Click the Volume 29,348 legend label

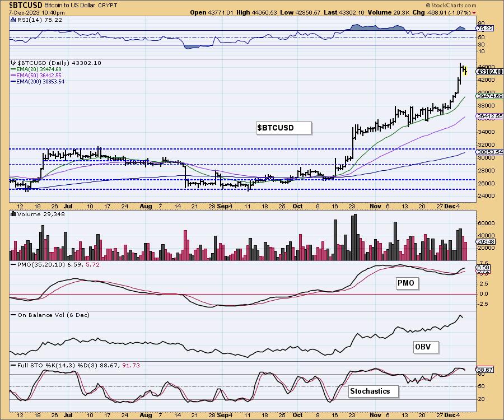tap(41, 214)
